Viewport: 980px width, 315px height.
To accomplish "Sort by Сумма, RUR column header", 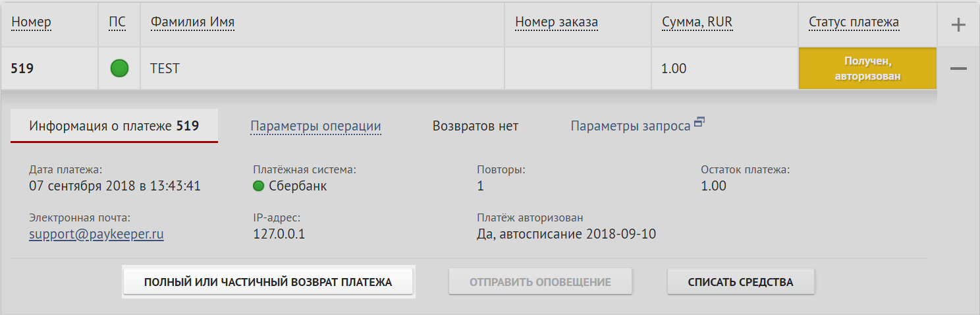I will pos(697,22).
